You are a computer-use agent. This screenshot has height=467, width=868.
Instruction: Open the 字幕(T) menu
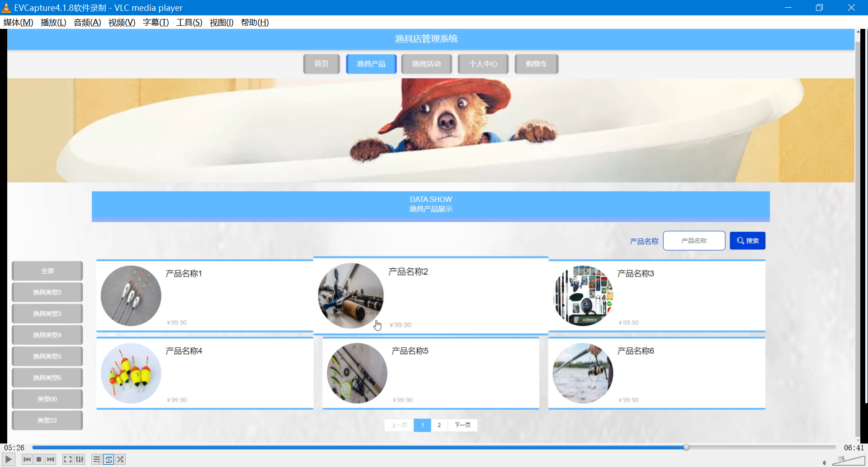(156, 23)
